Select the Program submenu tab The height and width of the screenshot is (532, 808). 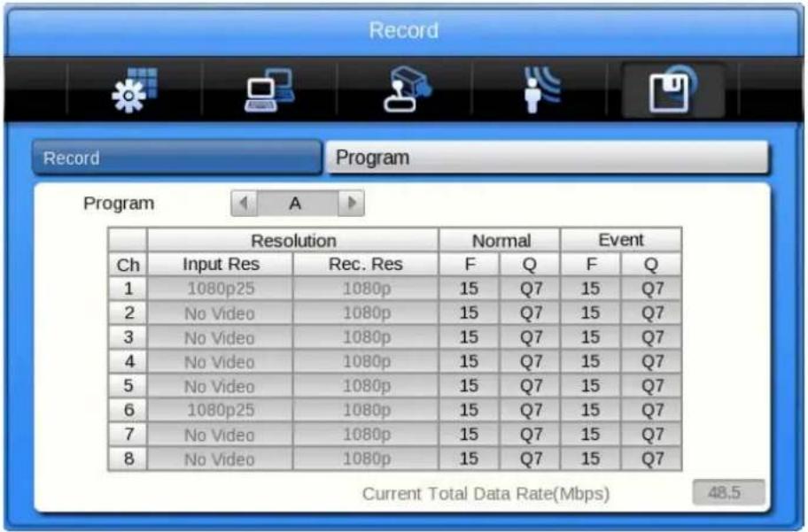[548, 158]
